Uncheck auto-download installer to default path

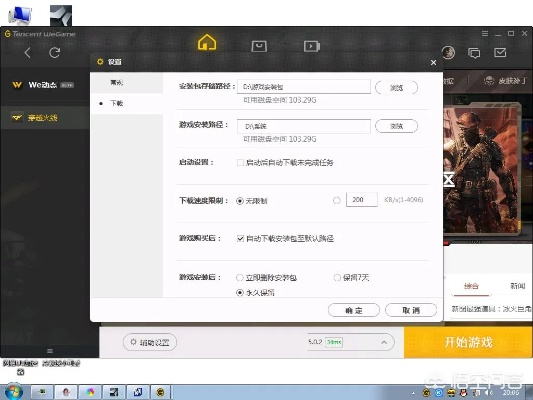click(240, 238)
